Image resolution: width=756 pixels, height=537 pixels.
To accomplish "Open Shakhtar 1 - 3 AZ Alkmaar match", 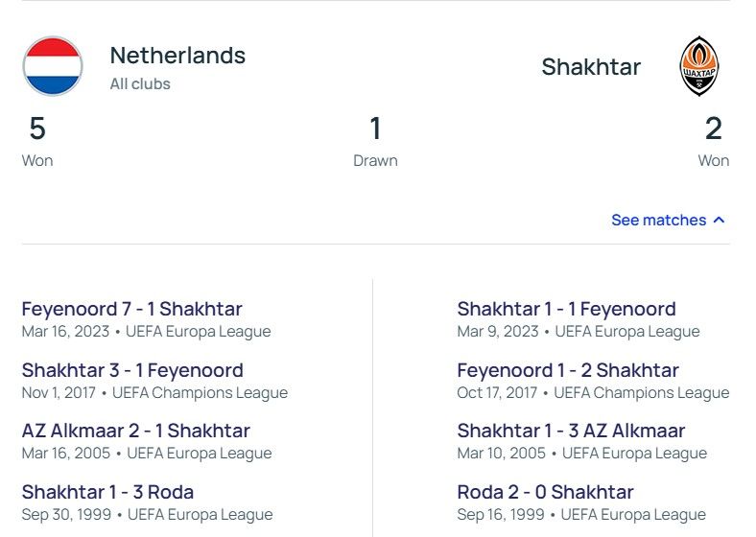I will (571, 431).
